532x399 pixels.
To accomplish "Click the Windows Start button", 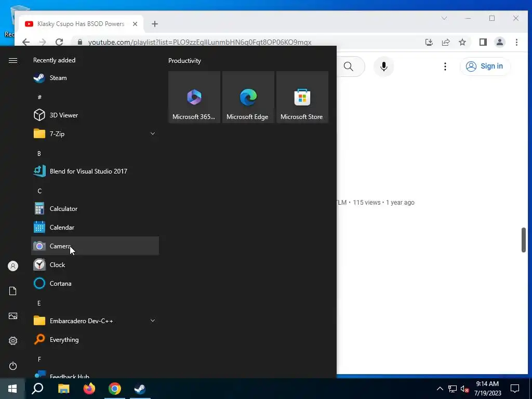I will tap(12, 389).
